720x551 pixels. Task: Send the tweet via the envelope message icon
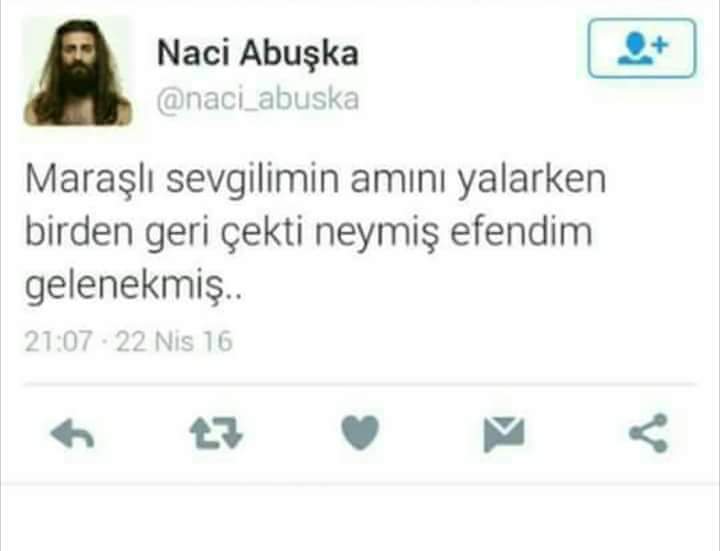coord(504,434)
